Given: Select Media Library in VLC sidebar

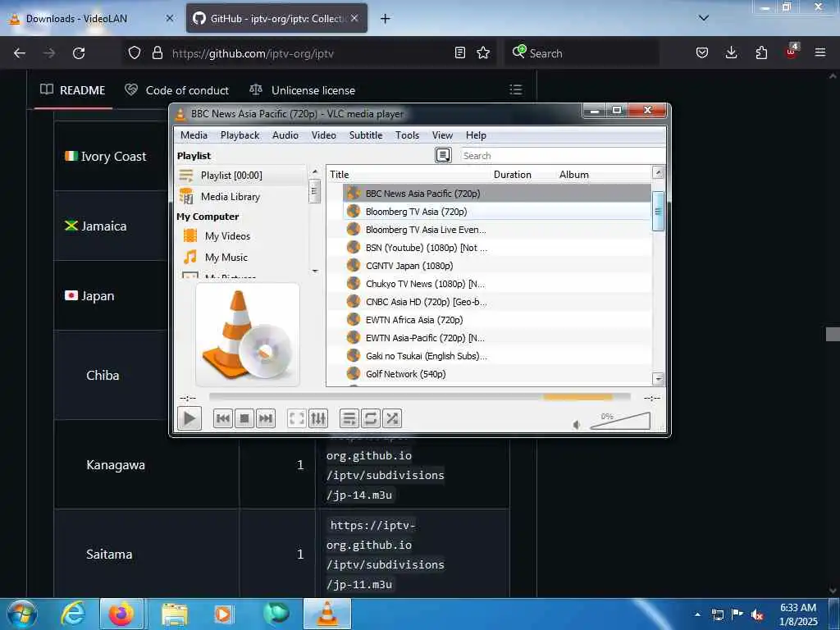Looking at the screenshot, I should coord(242,197).
